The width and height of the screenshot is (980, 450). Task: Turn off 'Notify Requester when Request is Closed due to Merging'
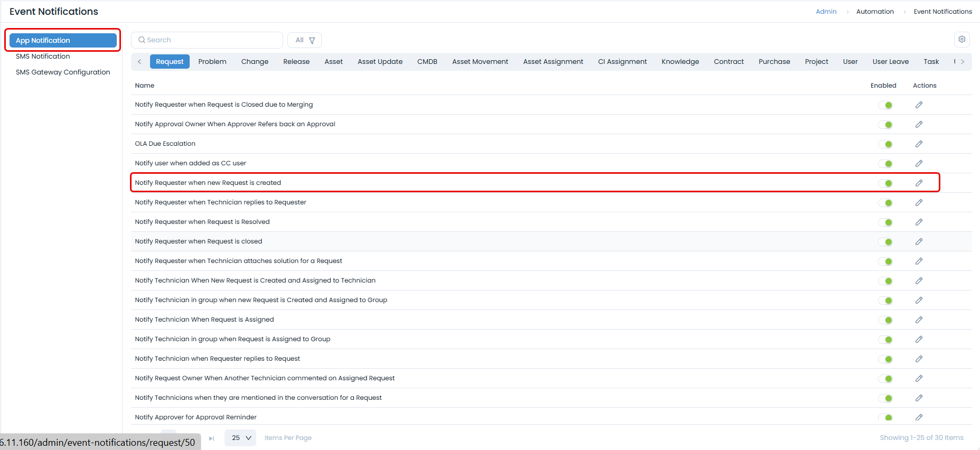tap(885, 105)
